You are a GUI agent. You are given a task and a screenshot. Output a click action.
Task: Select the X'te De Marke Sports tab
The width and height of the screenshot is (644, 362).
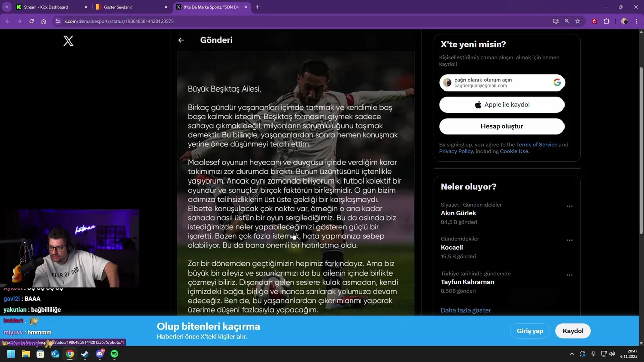[x=212, y=7]
